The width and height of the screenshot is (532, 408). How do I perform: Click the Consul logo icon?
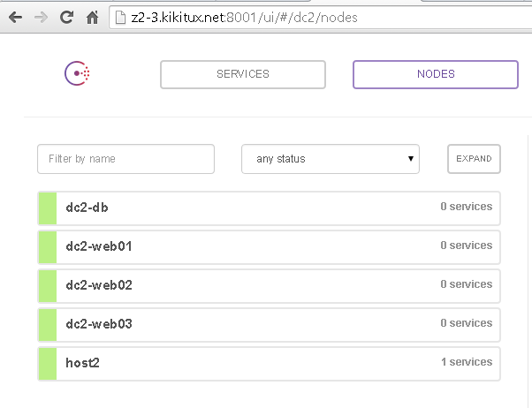coord(77,73)
